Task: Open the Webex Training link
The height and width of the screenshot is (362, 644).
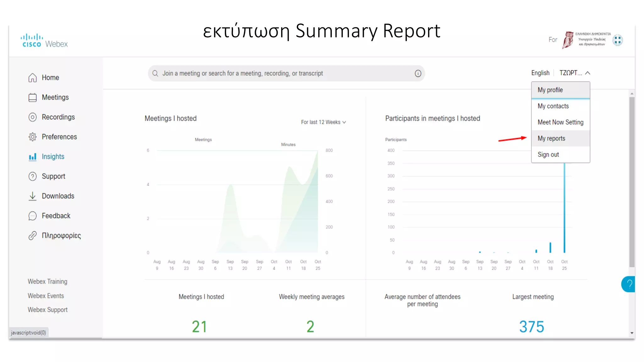Action: pyautogui.click(x=47, y=282)
